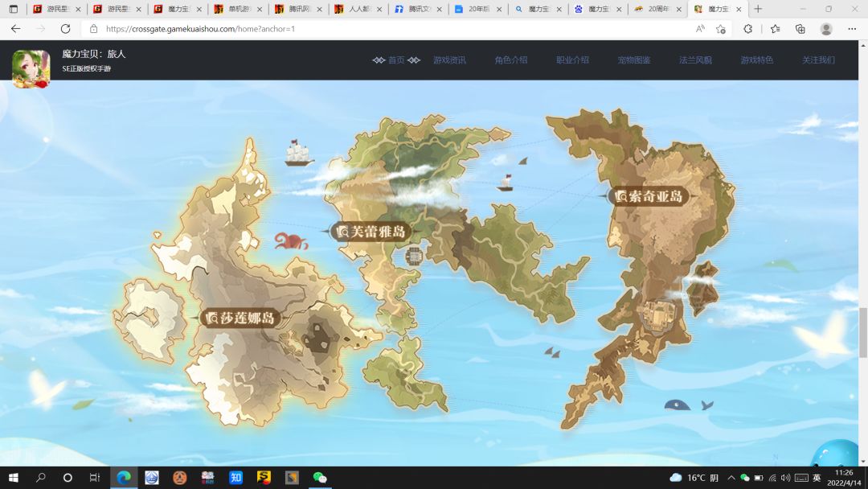Go back to the previous page
868x489 pixels.
click(15, 29)
